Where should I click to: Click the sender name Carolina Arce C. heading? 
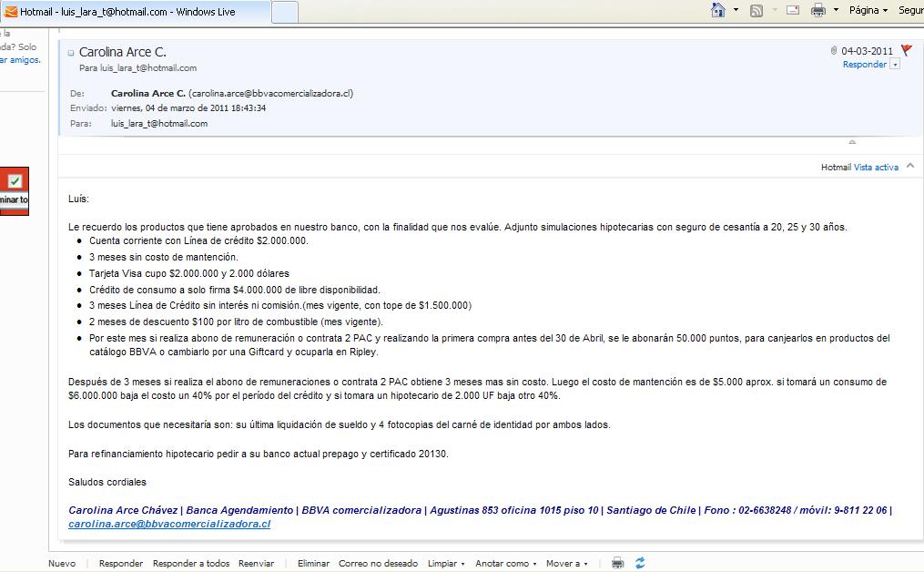pyautogui.click(x=123, y=52)
